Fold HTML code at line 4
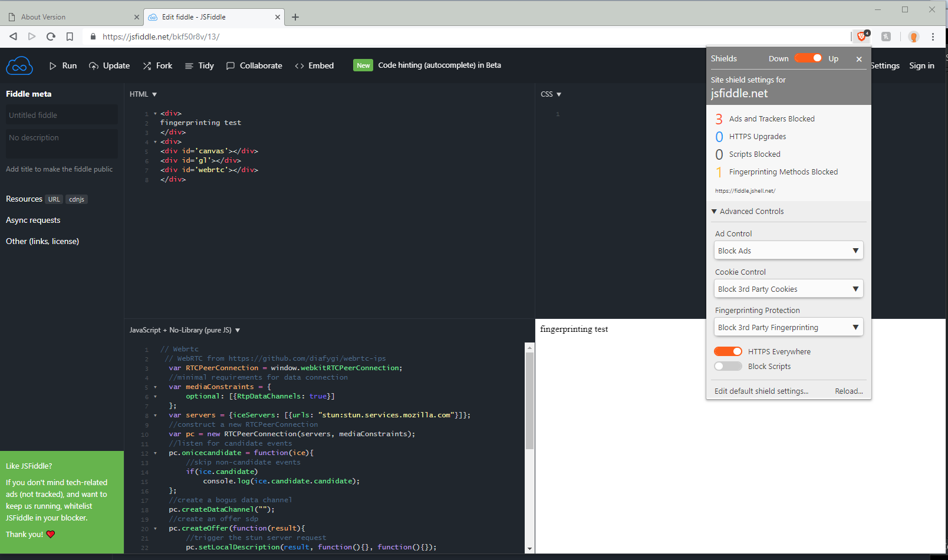 155,142
